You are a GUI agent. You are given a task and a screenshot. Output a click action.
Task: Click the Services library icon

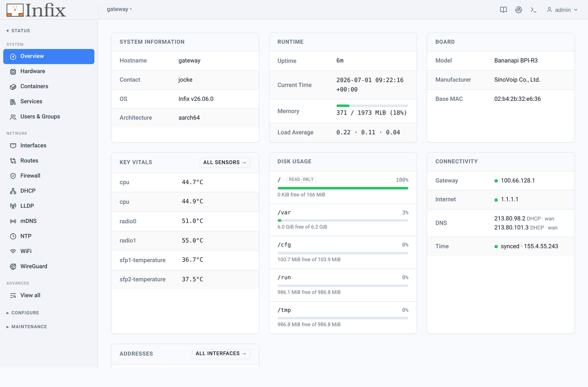tap(13, 102)
